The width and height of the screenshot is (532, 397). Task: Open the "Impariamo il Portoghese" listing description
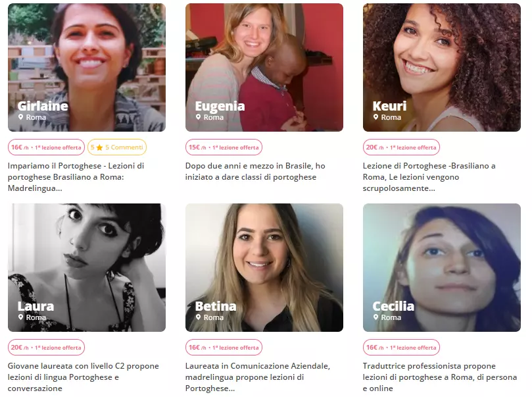(x=76, y=176)
